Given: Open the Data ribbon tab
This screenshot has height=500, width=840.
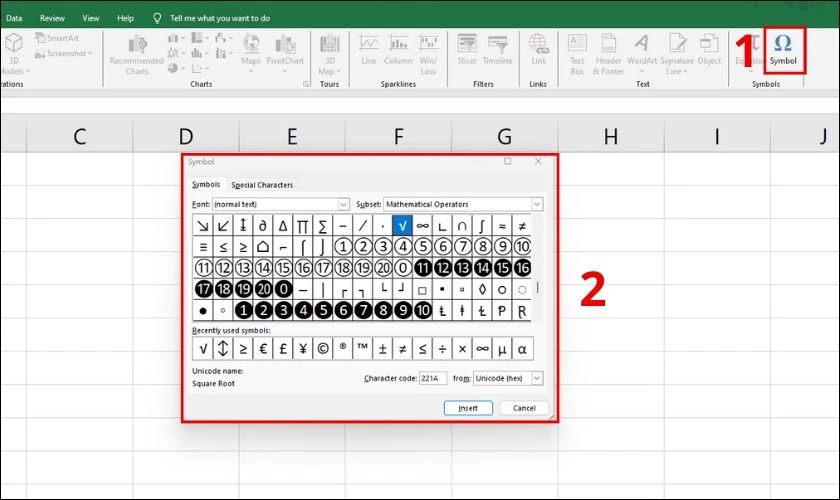Looking at the screenshot, I should [14, 18].
